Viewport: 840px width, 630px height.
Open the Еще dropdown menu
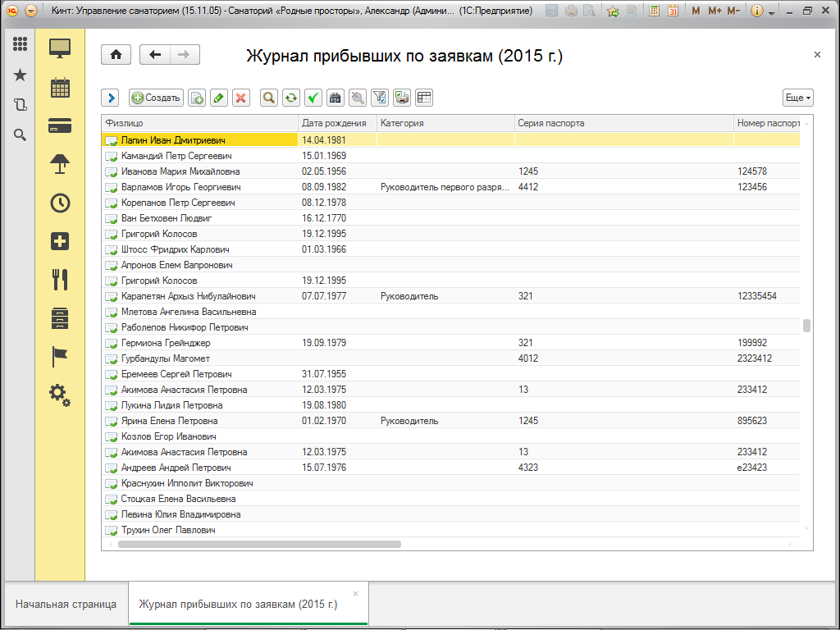(x=797, y=98)
